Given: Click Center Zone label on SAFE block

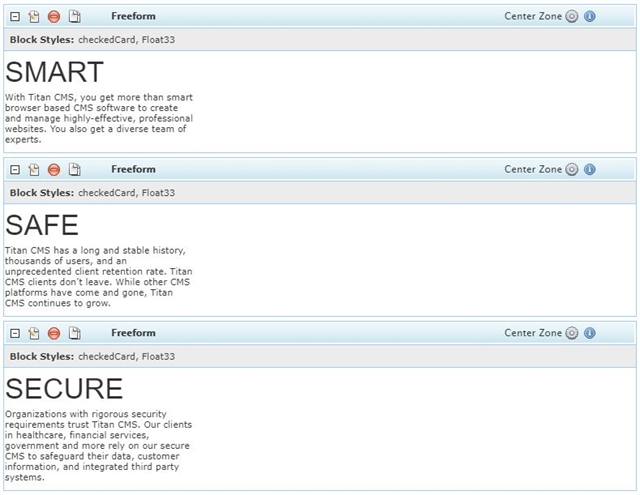Looking at the screenshot, I should click(533, 169).
